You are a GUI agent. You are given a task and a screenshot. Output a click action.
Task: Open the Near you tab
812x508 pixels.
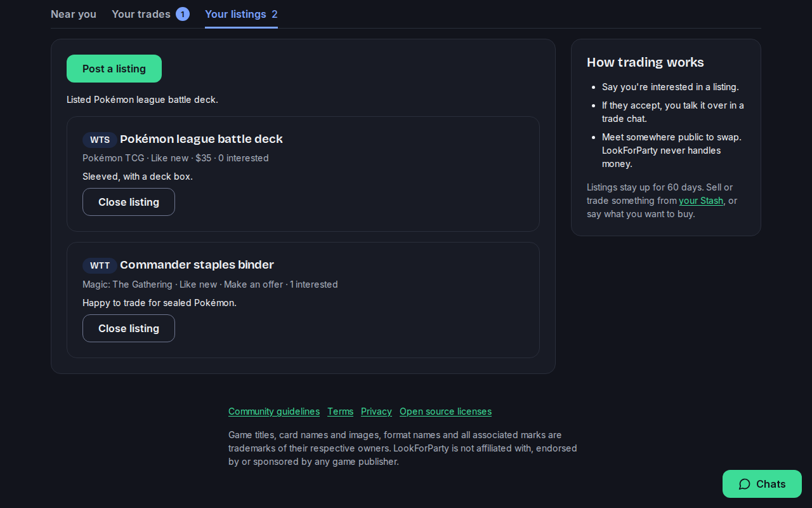coord(74,14)
